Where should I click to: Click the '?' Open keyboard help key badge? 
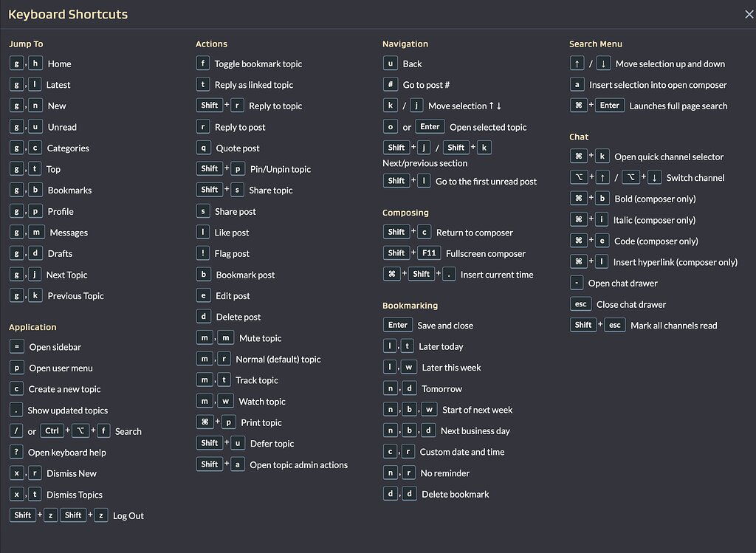[x=16, y=452]
